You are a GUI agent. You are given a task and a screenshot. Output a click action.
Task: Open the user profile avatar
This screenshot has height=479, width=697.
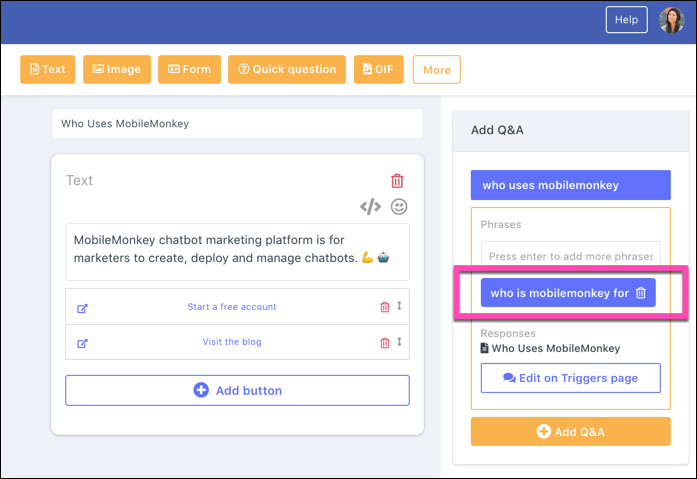point(671,20)
